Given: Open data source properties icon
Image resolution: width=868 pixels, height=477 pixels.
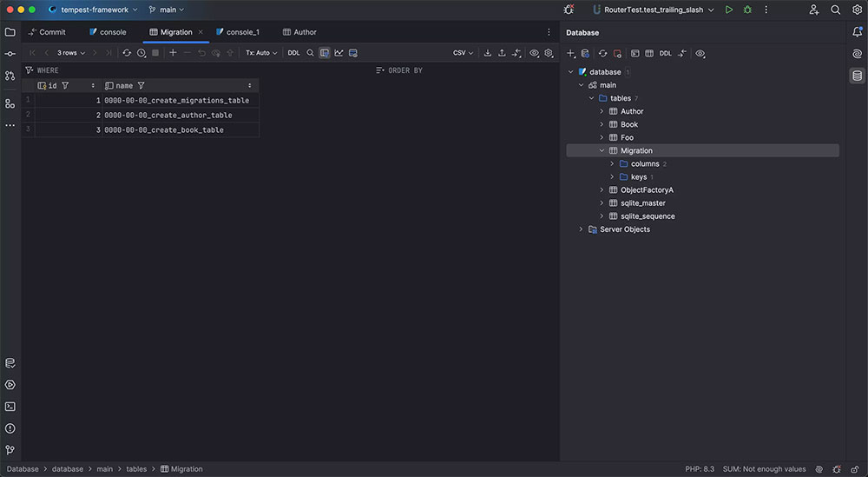Looking at the screenshot, I should click(x=585, y=53).
